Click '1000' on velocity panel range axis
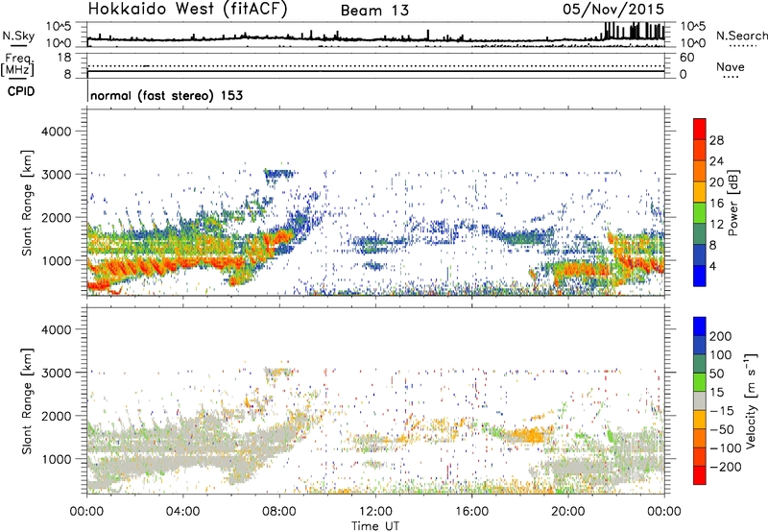Screen dimensions: 768x532 pyautogui.click(x=56, y=459)
